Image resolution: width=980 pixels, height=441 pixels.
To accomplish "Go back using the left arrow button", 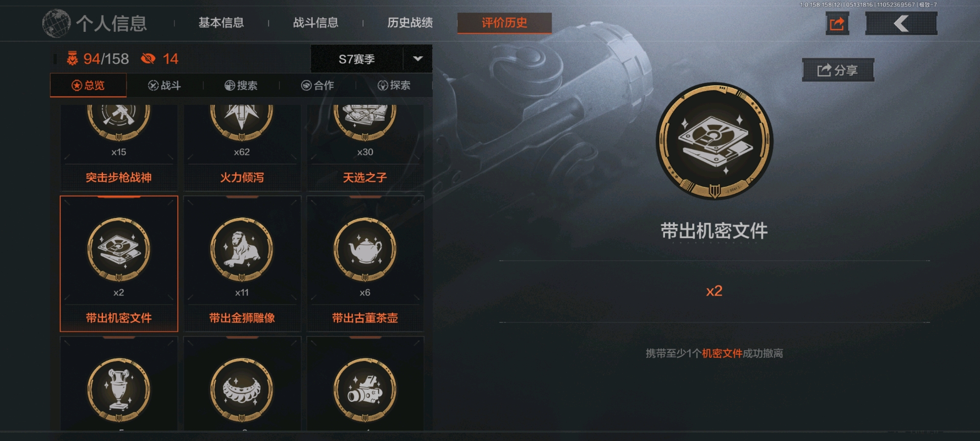I will pos(901,24).
